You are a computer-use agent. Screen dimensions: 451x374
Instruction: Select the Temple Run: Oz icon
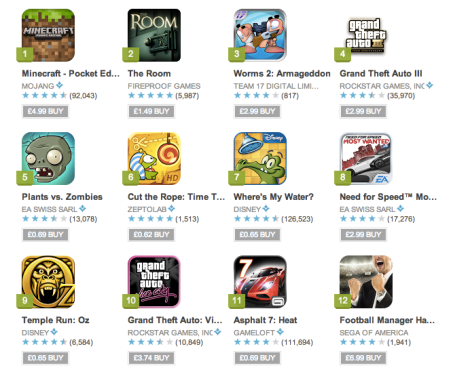pyautogui.click(x=48, y=282)
